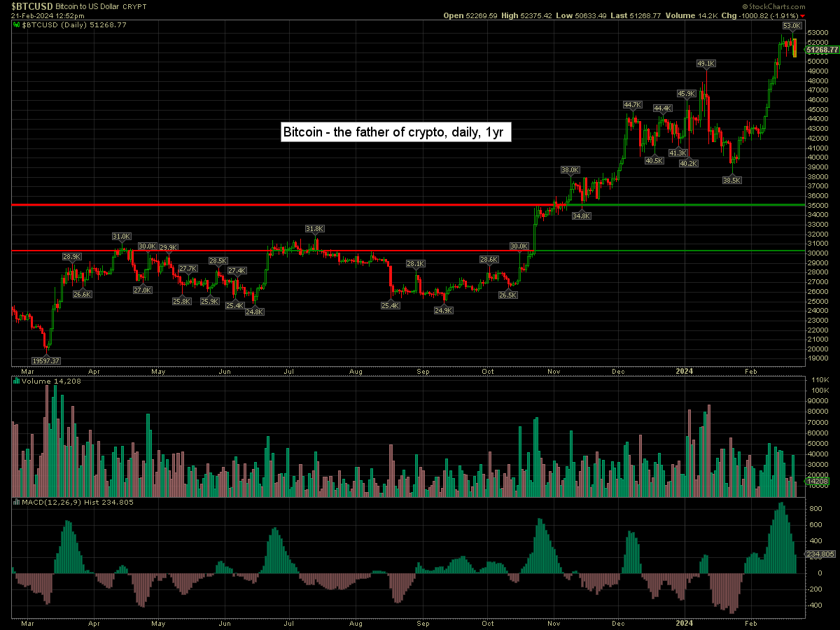Click the 53.0K high price callout
This screenshot has height=630, width=840.
[x=792, y=25]
